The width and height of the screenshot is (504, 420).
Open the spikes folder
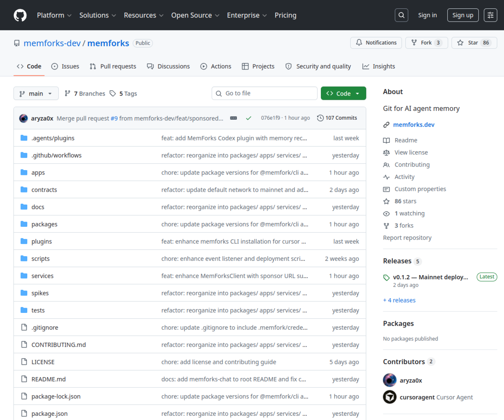click(40, 293)
